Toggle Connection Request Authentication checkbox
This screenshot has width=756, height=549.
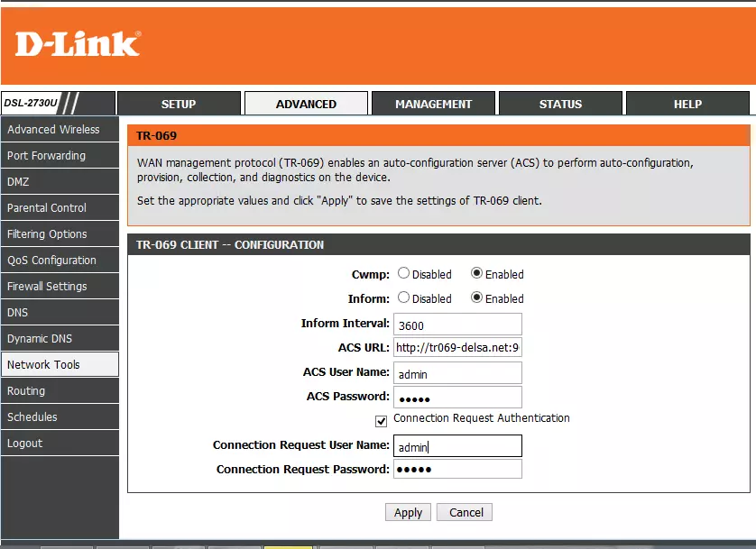[x=381, y=421]
